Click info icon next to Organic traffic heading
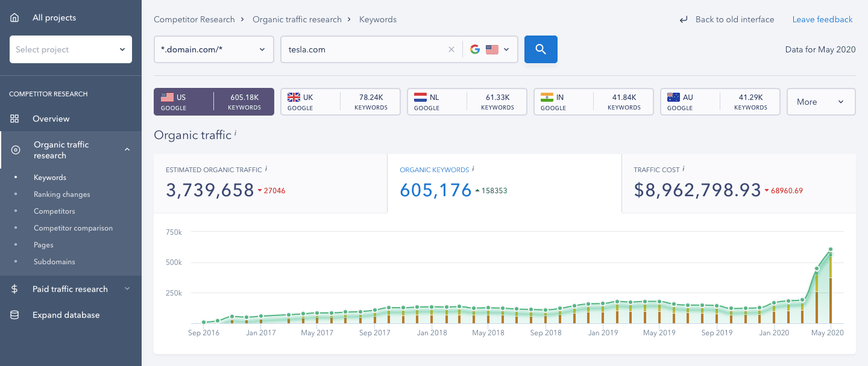Screen dimensions: 868x366 tap(235, 133)
